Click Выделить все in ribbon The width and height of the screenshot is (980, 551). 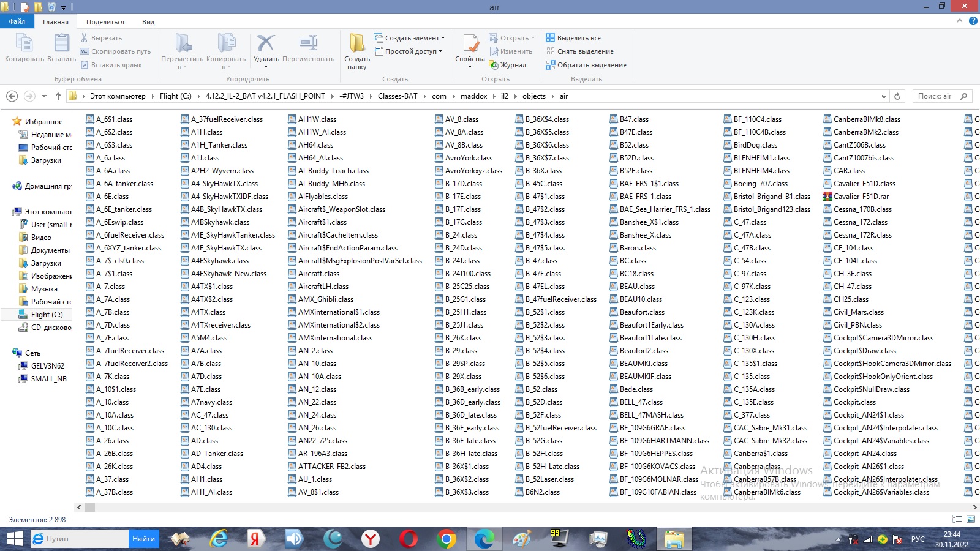tap(573, 38)
